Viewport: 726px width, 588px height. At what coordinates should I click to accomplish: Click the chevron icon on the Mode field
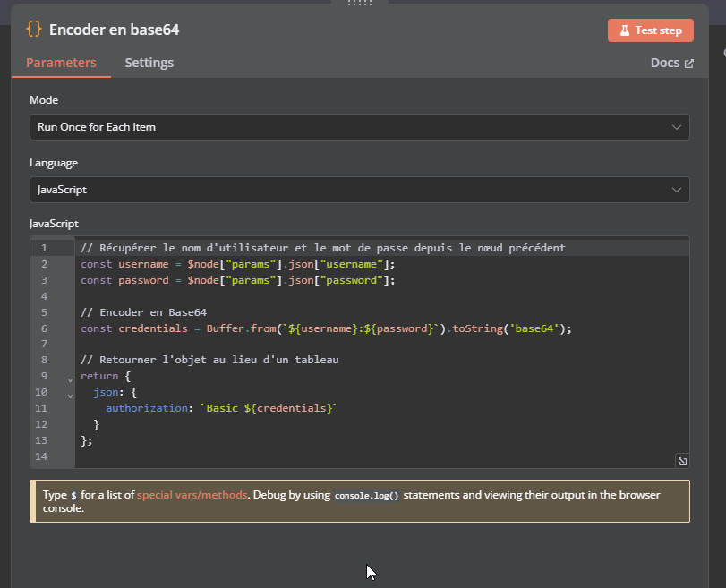[678, 126]
